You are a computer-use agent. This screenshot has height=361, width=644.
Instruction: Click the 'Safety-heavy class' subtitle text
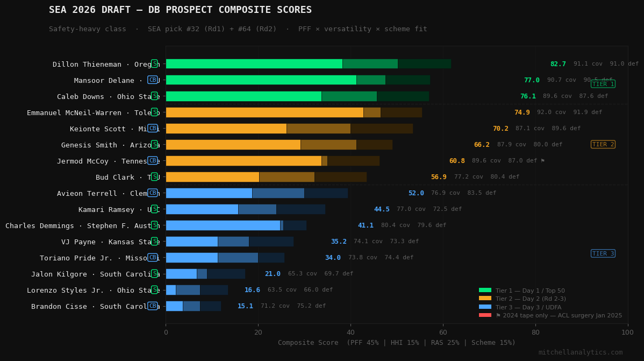pyautogui.click(x=88, y=29)
